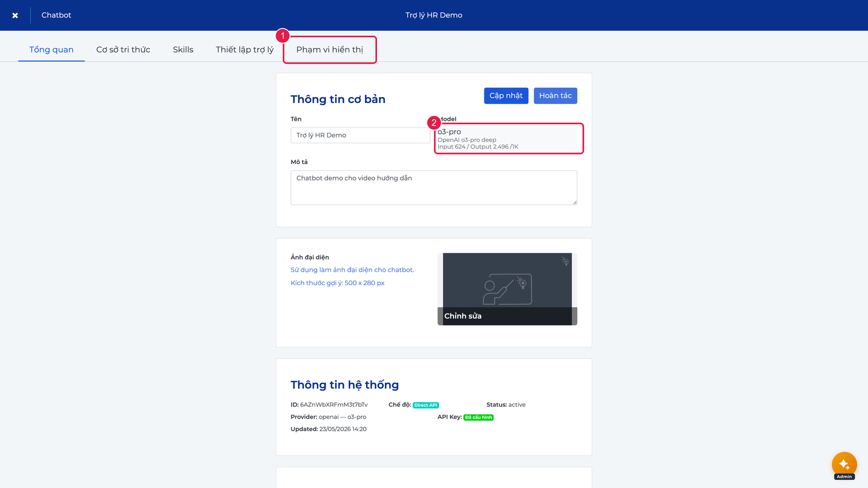Image resolution: width=868 pixels, height=488 pixels.
Task: Click the Updated 23/05/2026 14:20 text
Action: (329, 429)
